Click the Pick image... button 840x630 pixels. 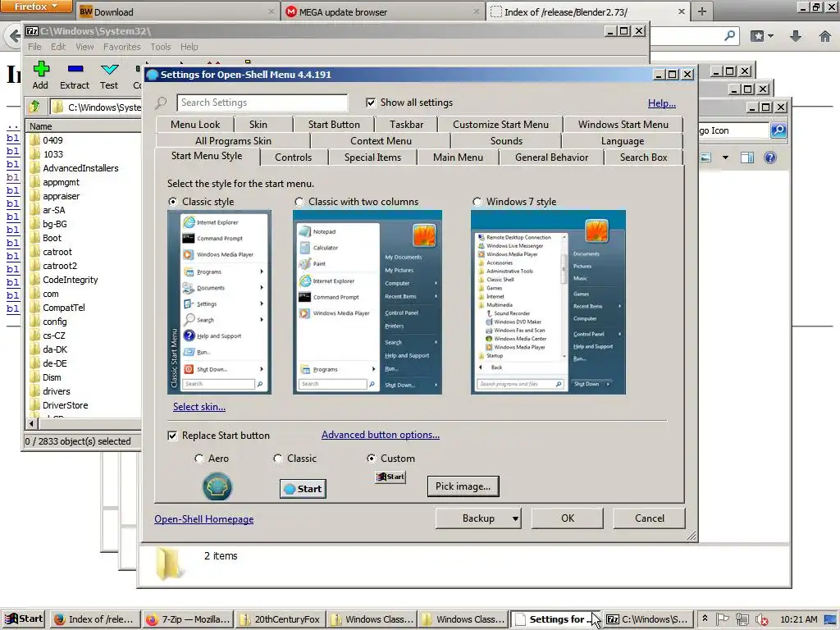coord(463,486)
